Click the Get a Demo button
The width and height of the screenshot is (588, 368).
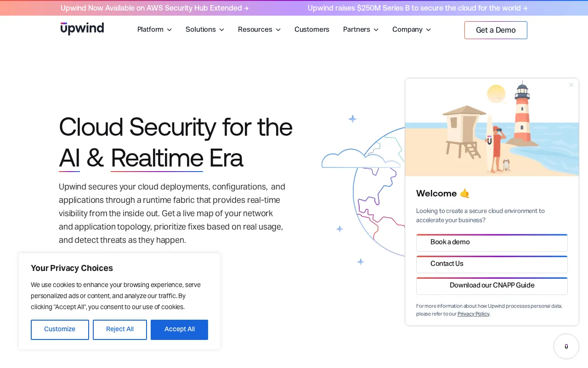tap(496, 30)
